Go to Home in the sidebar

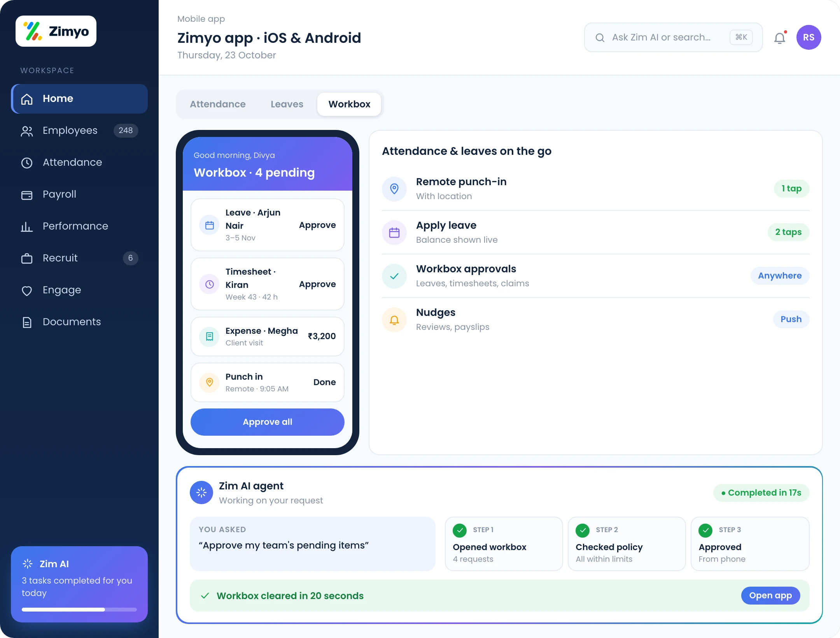click(x=79, y=99)
